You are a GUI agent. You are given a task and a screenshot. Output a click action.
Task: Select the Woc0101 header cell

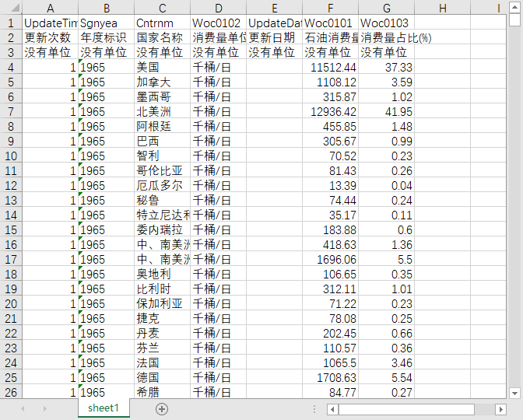pyautogui.click(x=330, y=23)
